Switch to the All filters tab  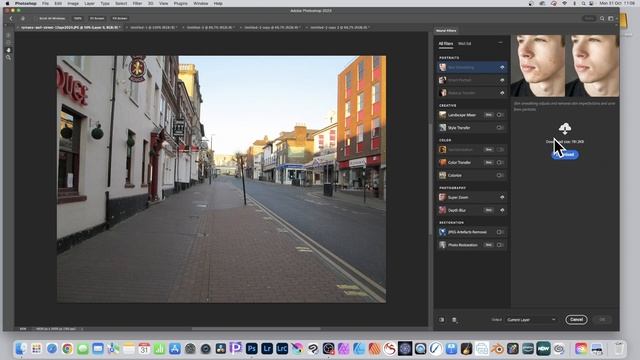(x=446, y=44)
